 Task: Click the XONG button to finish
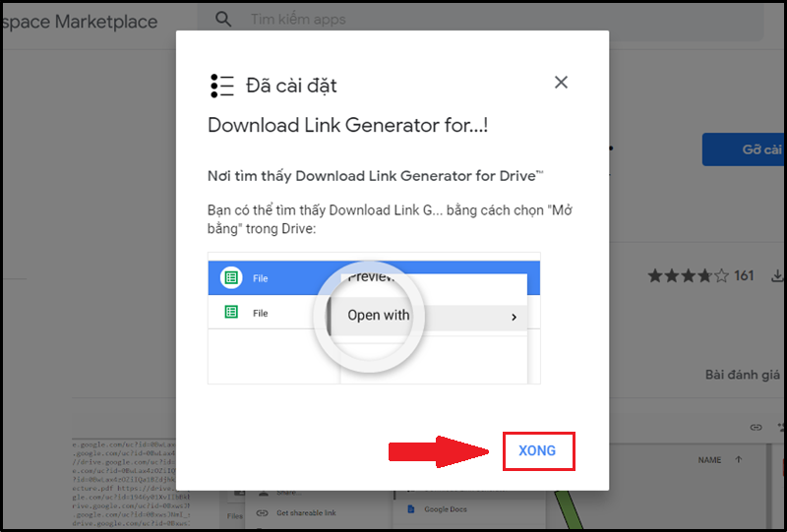[x=538, y=450]
